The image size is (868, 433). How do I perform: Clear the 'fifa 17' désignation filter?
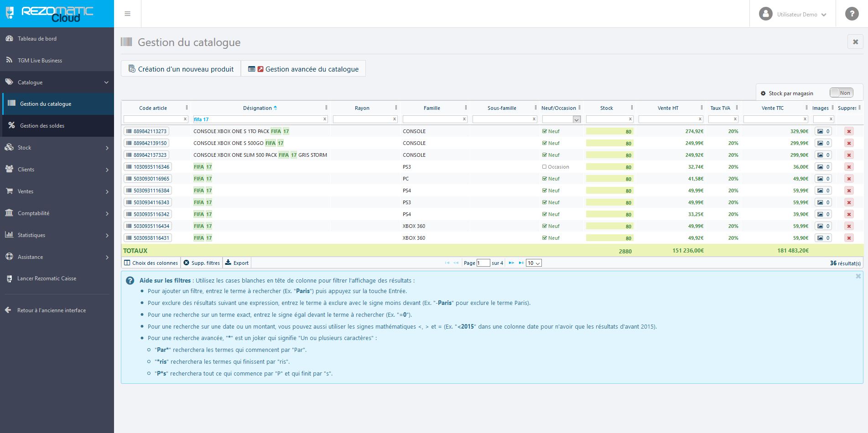[325, 119]
